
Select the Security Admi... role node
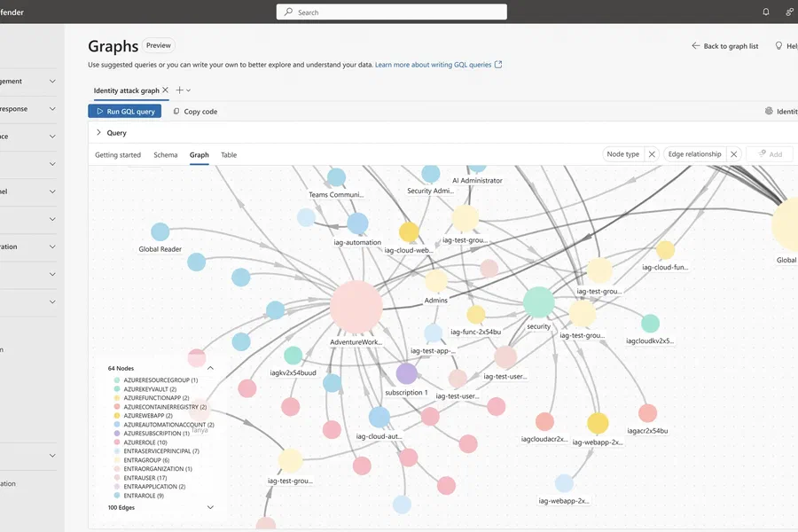point(431,174)
